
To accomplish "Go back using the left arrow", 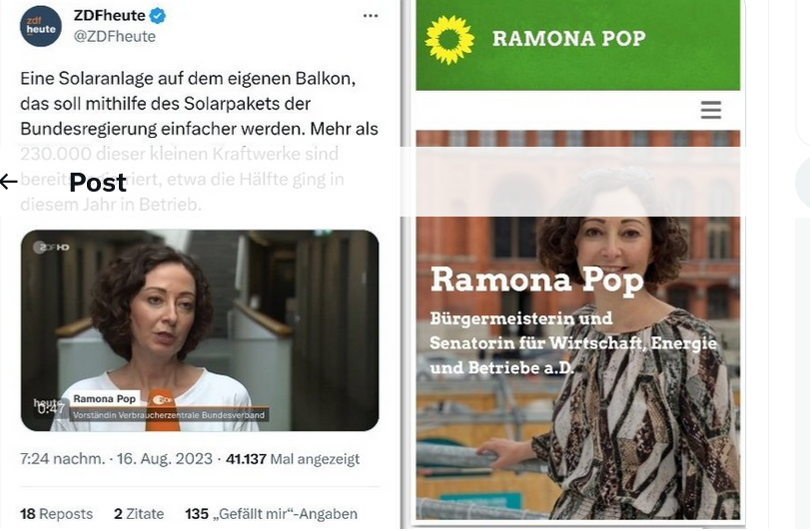I will [8, 182].
